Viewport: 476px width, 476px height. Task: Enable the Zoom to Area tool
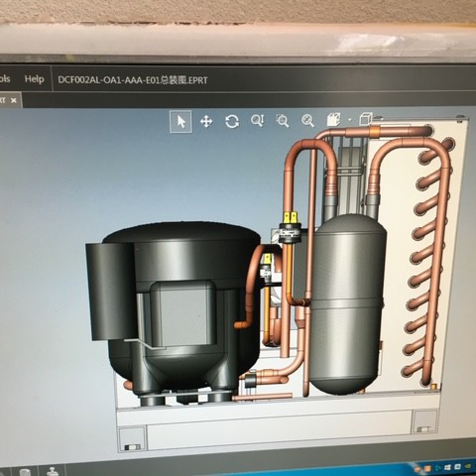(x=283, y=121)
